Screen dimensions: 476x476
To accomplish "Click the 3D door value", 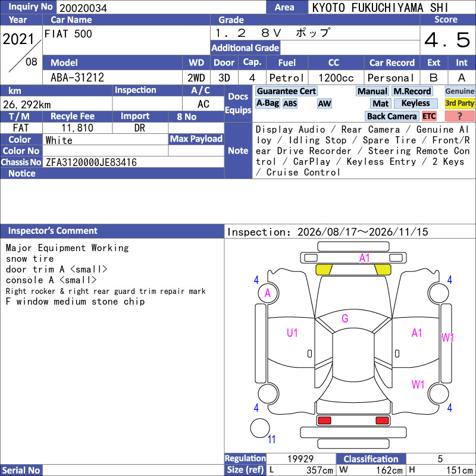I will [x=224, y=78].
